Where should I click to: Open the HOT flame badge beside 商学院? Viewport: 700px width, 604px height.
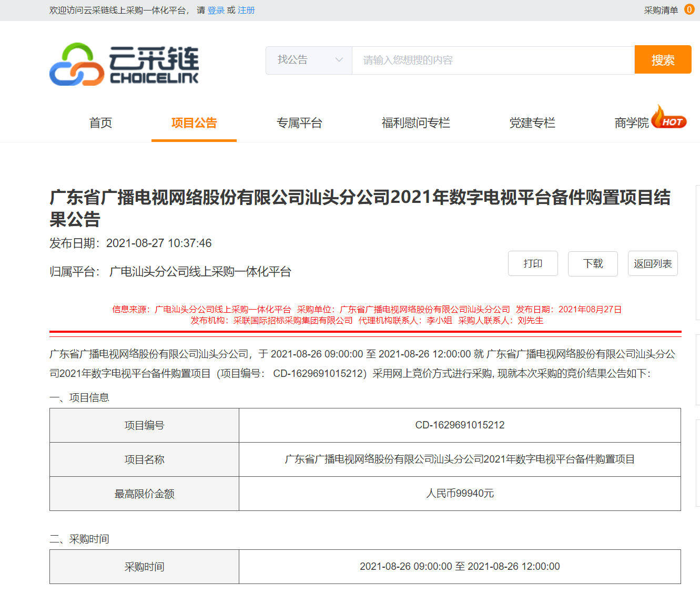(669, 117)
